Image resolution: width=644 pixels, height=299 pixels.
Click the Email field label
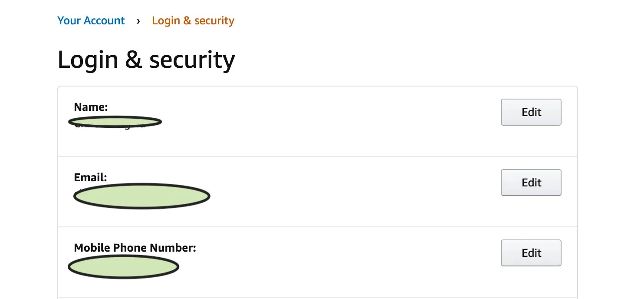coord(90,177)
